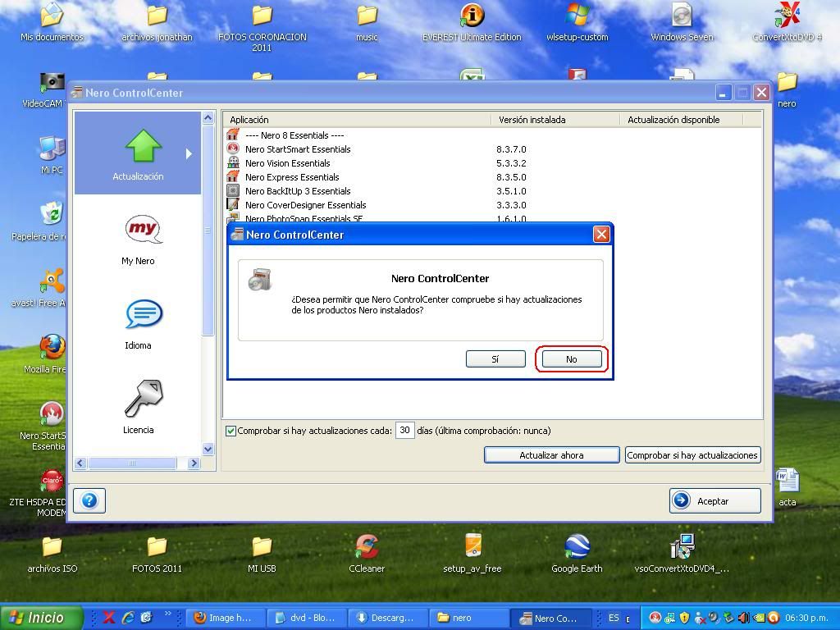Click the red X quick launch icon
The height and width of the screenshot is (630, 840).
click(x=109, y=618)
